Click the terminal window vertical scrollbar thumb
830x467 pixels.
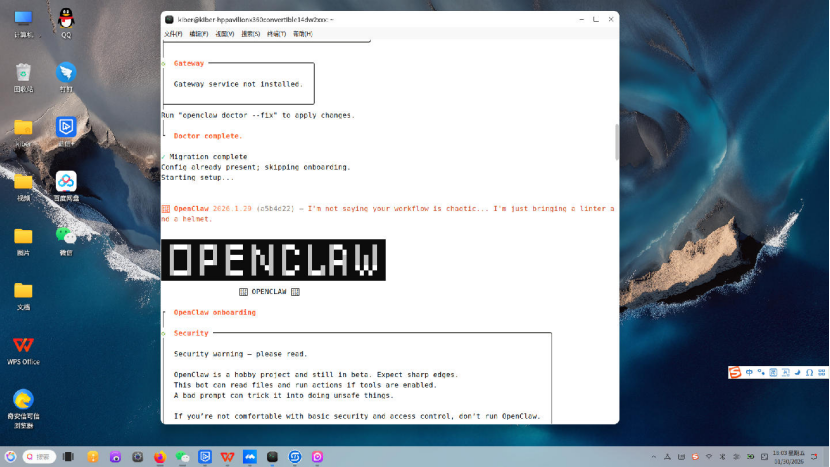click(617, 141)
